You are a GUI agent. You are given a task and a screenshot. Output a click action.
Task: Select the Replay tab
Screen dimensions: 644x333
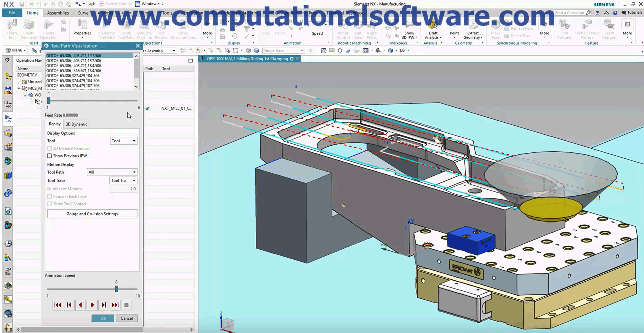coord(55,124)
